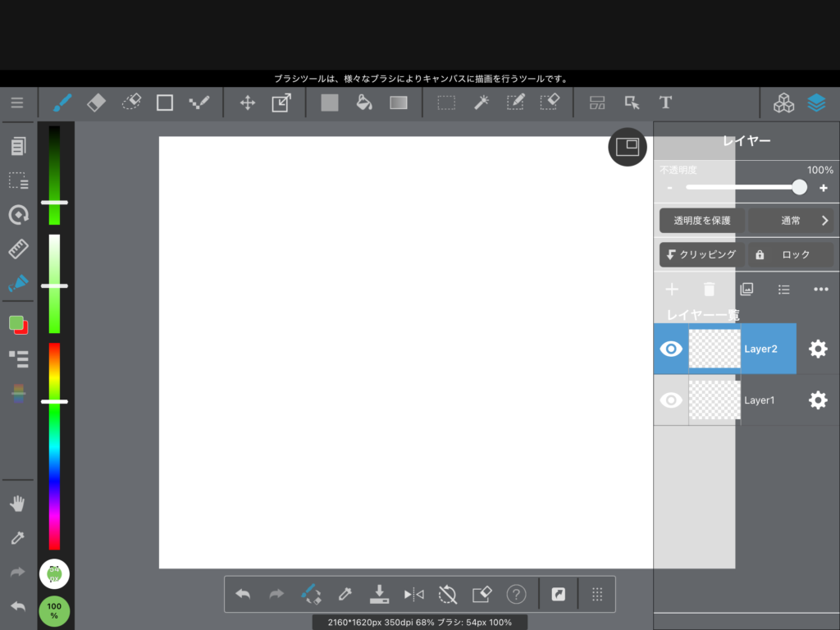This screenshot has height=630, width=840.
Task: Activate the Move tool
Action: [246, 103]
